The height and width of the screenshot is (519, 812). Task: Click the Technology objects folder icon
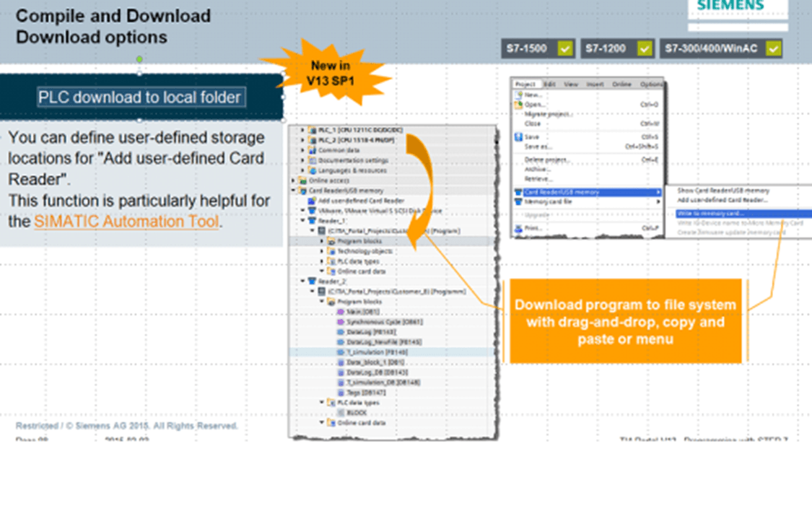331,251
